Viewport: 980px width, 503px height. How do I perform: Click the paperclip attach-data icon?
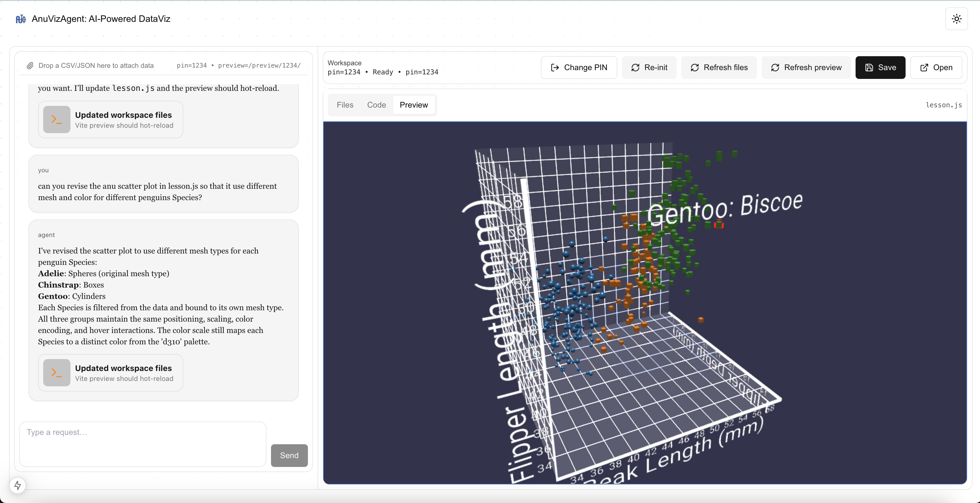point(30,65)
